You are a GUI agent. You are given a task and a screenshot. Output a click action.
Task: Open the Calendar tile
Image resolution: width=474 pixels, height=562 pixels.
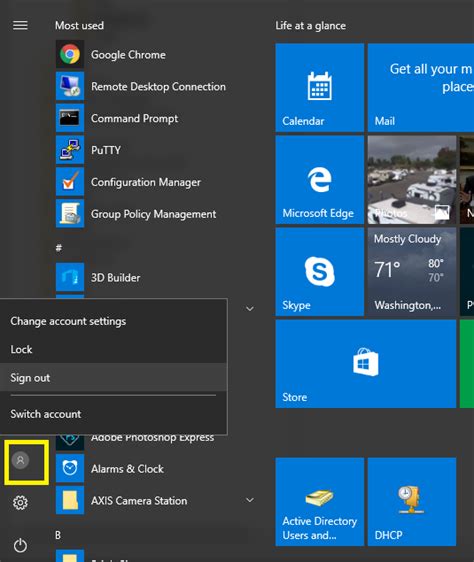pyautogui.click(x=319, y=88)
